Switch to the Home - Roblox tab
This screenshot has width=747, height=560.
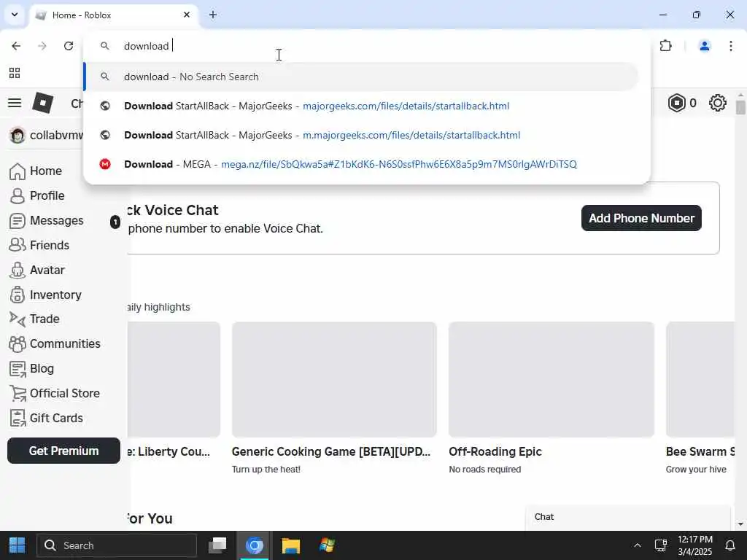click(115, 15)
